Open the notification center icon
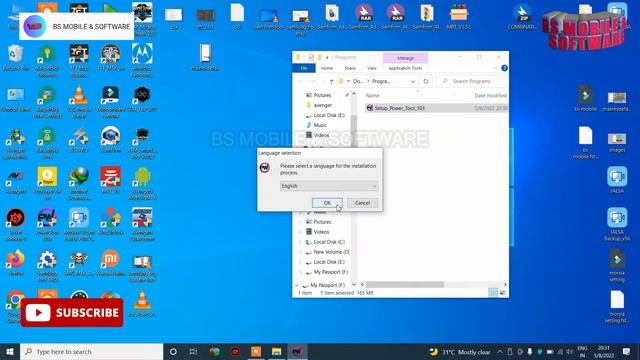The height and width of the screenshot is (360, 640). tap(626, 351)
